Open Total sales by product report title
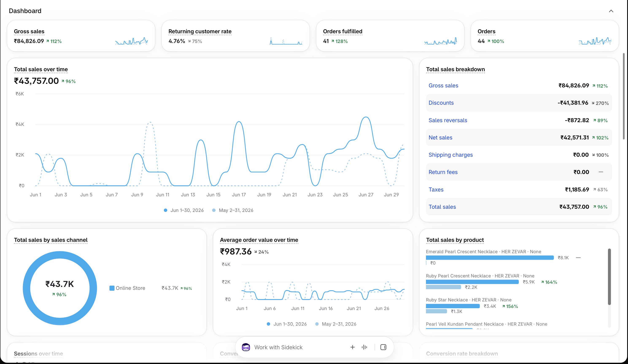The width and height of the screenshot is (628, 364). [x=455, y=240]
